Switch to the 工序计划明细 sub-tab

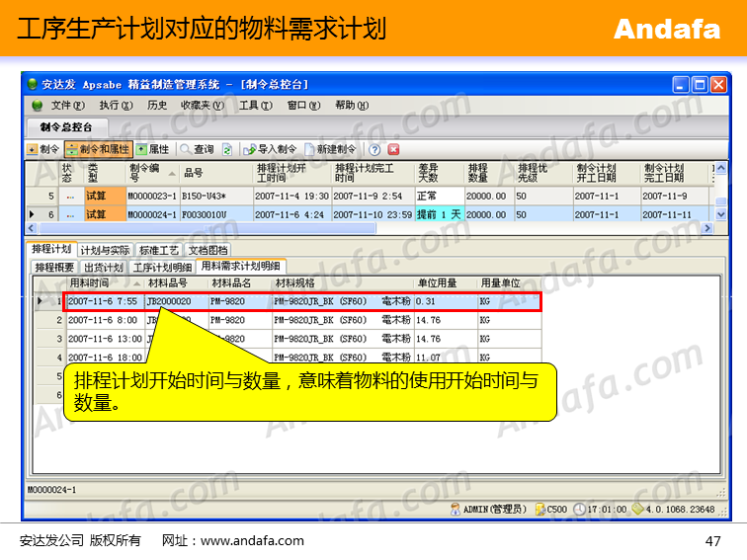click(x=162, y=267)
